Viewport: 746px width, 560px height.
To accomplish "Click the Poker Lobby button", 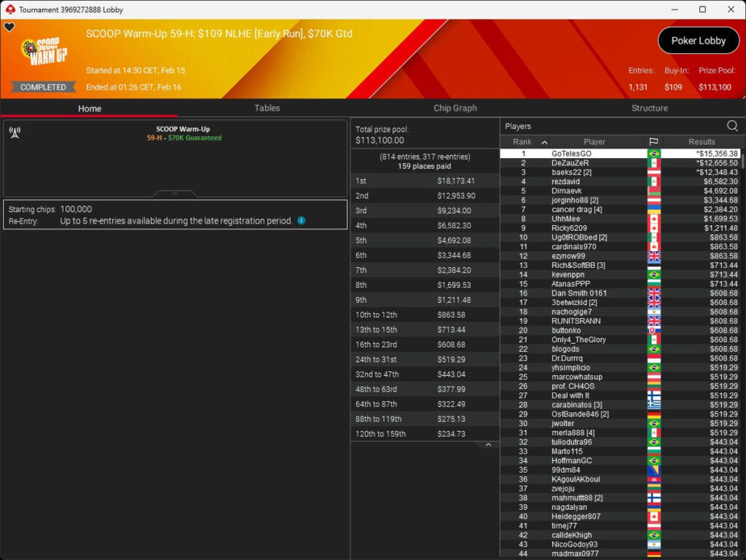I will 698,41.
